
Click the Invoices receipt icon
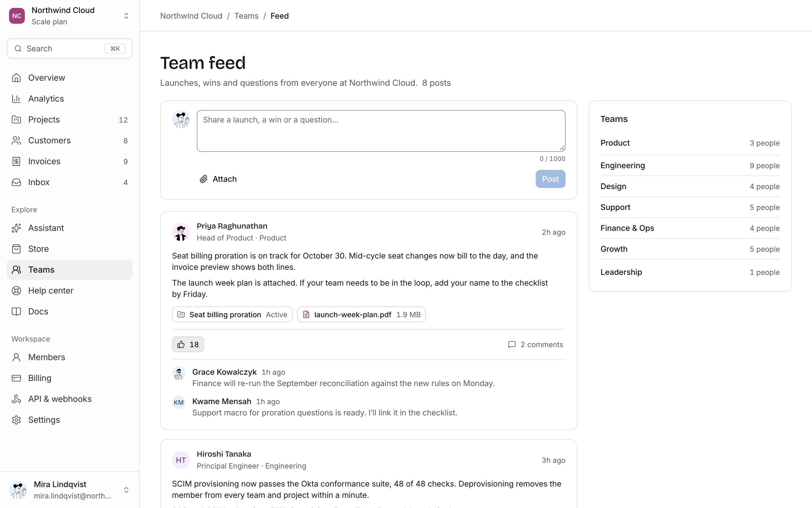[16, 161]
